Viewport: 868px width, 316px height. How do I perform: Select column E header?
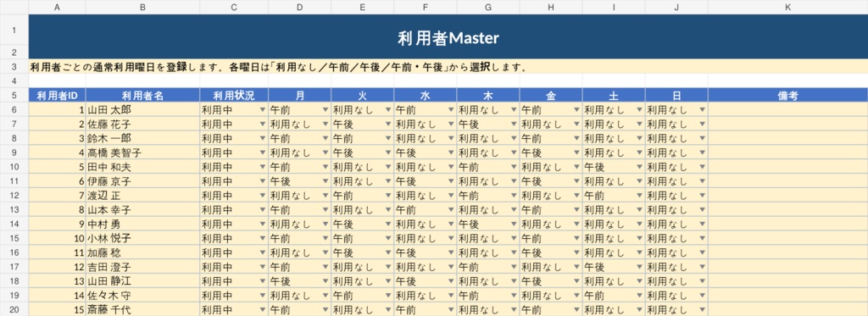[x=363, y=7]
